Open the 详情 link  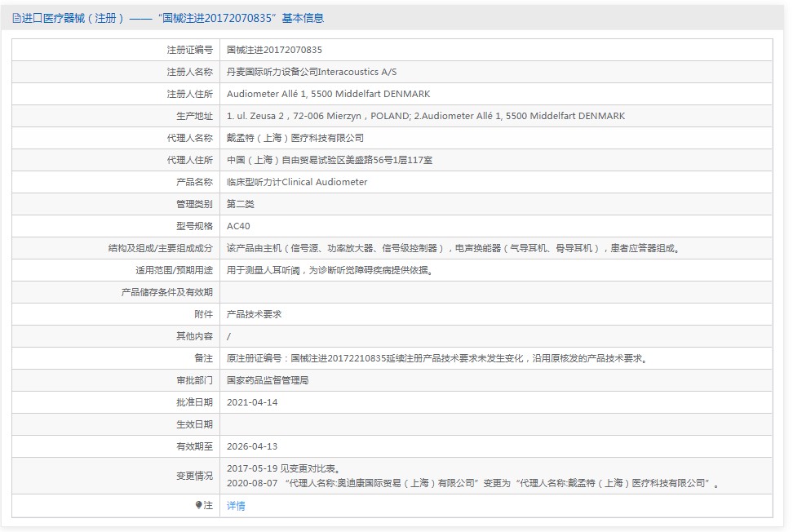pyautogui.click(x=236, y=506)
